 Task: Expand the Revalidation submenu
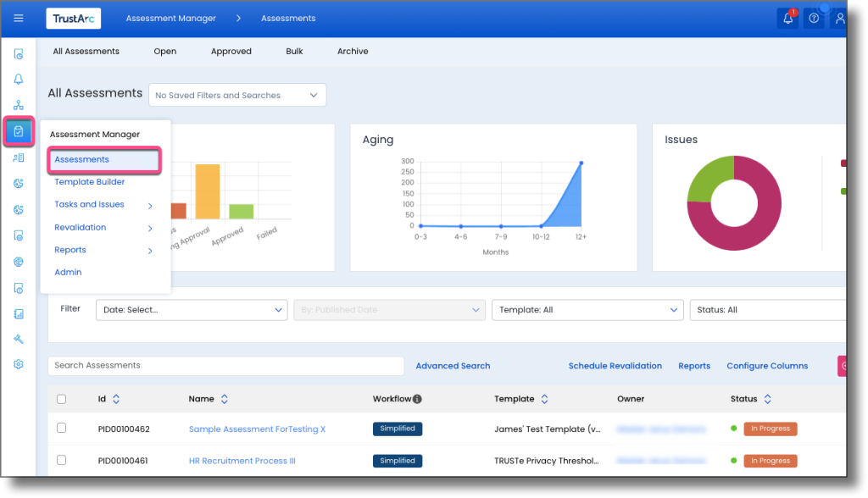150,228
